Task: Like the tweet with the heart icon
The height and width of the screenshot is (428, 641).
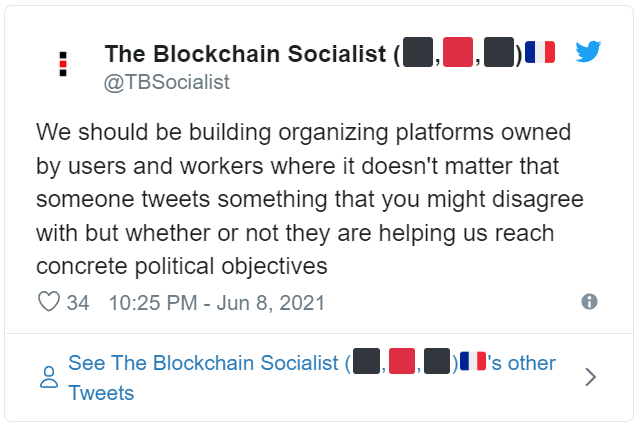Action: (49, 302)
